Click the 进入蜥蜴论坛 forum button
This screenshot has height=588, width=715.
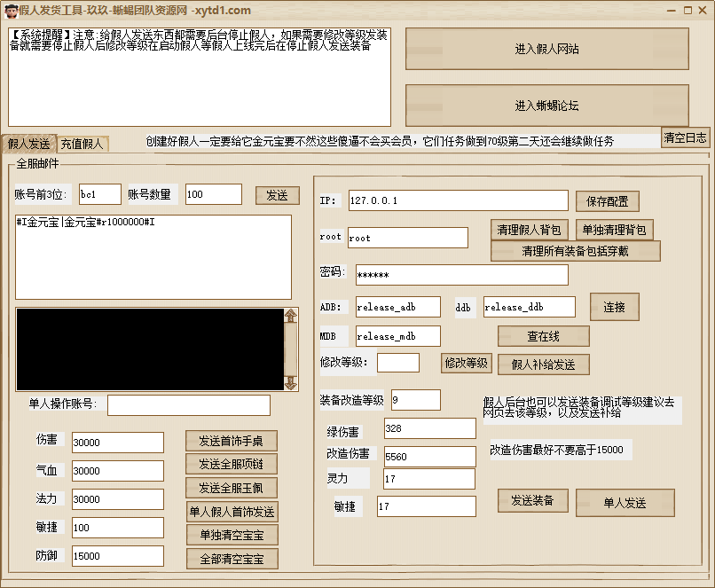(x=546, y=106)
